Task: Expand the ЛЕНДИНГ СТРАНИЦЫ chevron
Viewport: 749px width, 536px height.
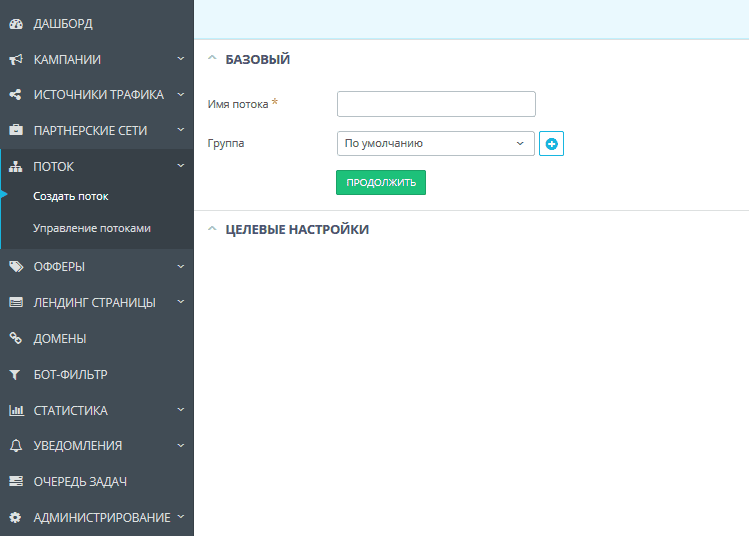Action: point(181,302)
